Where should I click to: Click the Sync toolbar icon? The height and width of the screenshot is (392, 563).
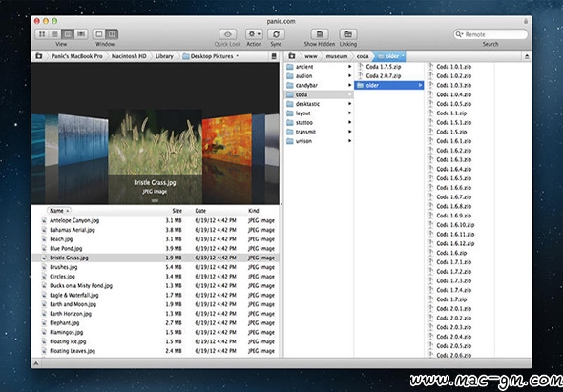[x=276, y=34]
